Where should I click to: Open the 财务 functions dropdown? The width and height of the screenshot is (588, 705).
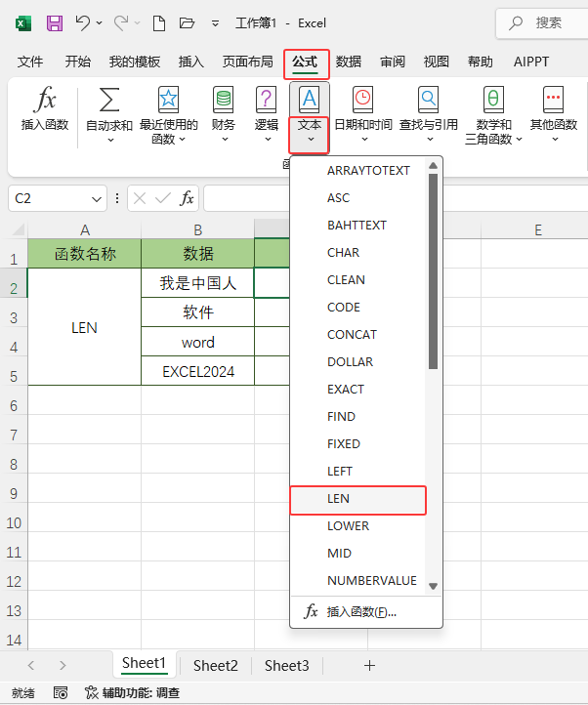point(224,115)
